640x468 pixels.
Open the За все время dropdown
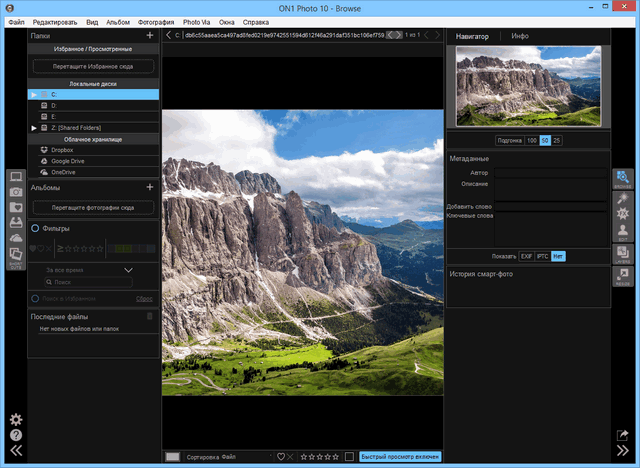pyautogui.click(x=127, y=269)
